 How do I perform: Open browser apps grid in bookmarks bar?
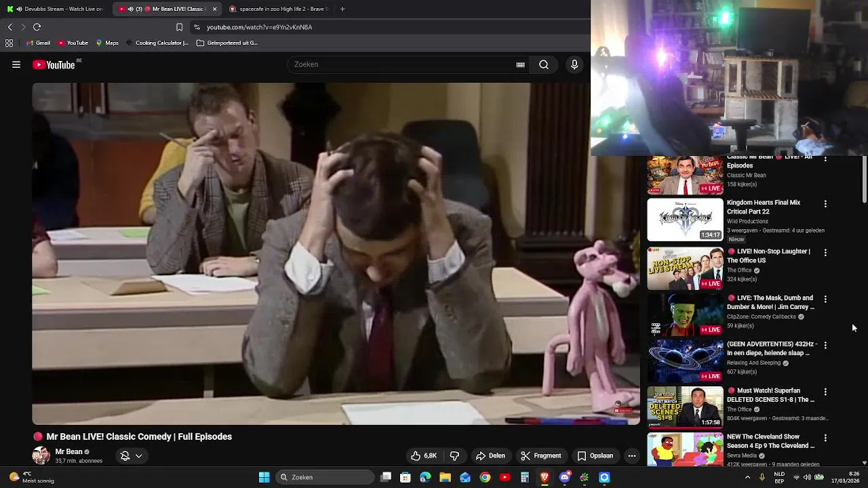pyautogui.click(x=9, y=43)
